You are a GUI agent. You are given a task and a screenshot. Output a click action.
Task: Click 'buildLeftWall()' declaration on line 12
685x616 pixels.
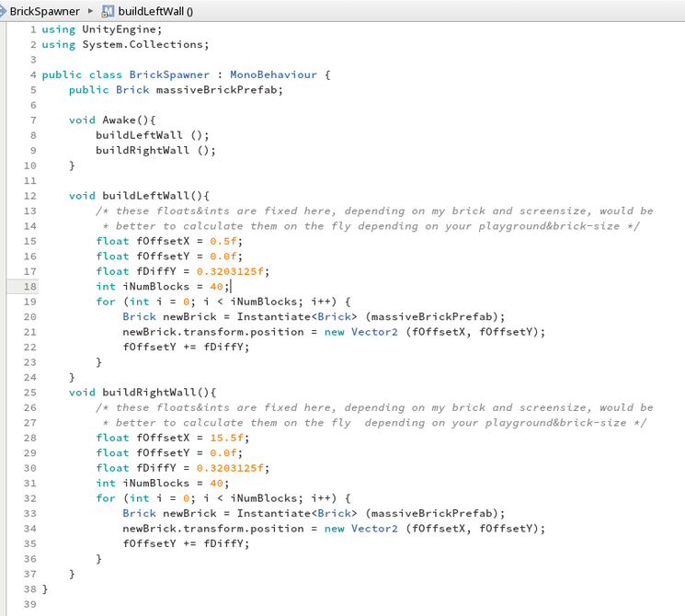click(153, 196)
